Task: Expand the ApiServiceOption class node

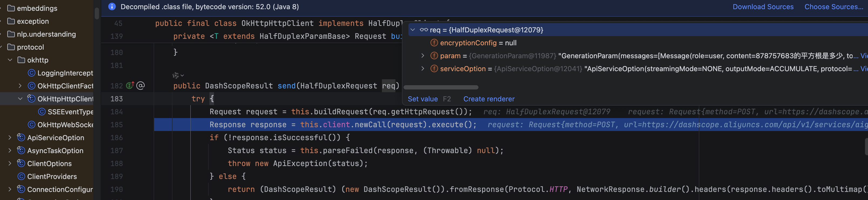Action: (x=10, y=138)
